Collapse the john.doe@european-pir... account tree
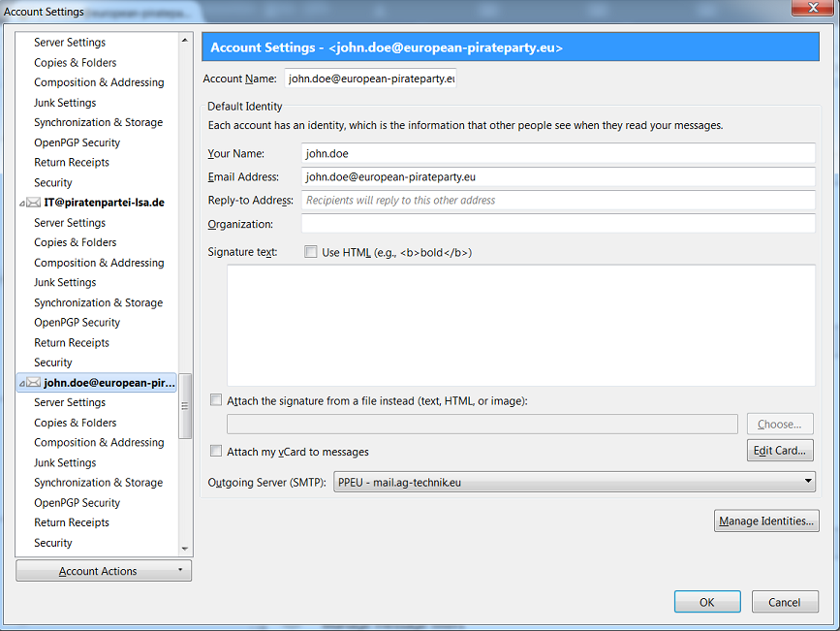Image resolution: width=840 pixels, height=631 pixels. click(x=21, y=384)
